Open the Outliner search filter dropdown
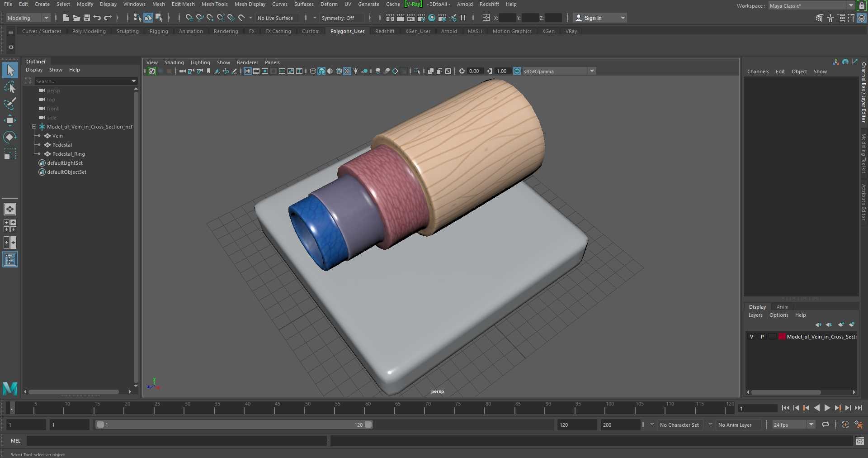This screenshot has height=458, width=868. point(134,81)
